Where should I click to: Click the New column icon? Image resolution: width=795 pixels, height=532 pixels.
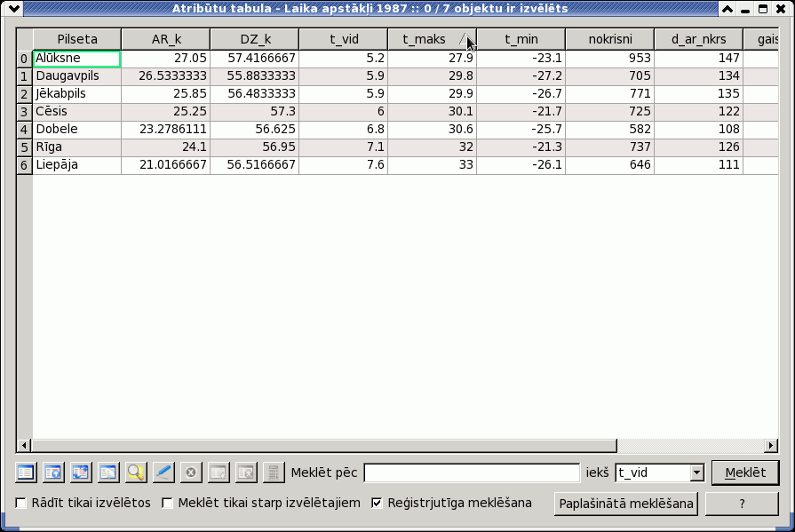click(219, 472)
